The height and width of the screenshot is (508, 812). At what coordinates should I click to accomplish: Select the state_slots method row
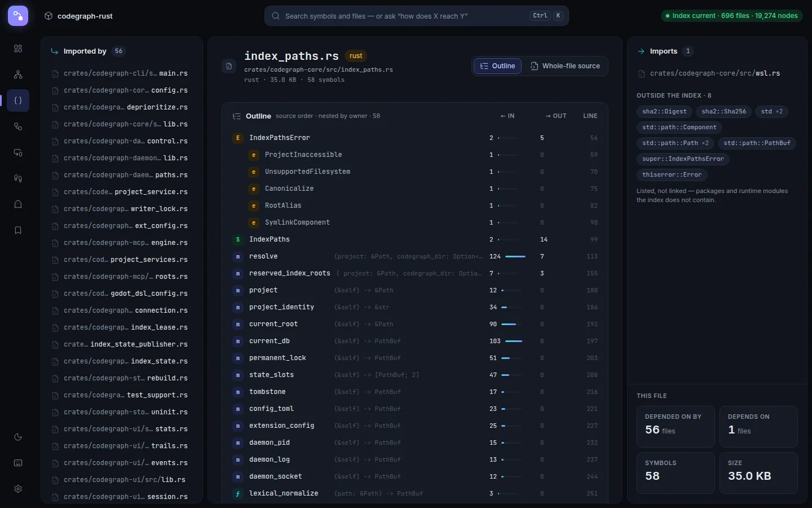(x=415, y=375)
